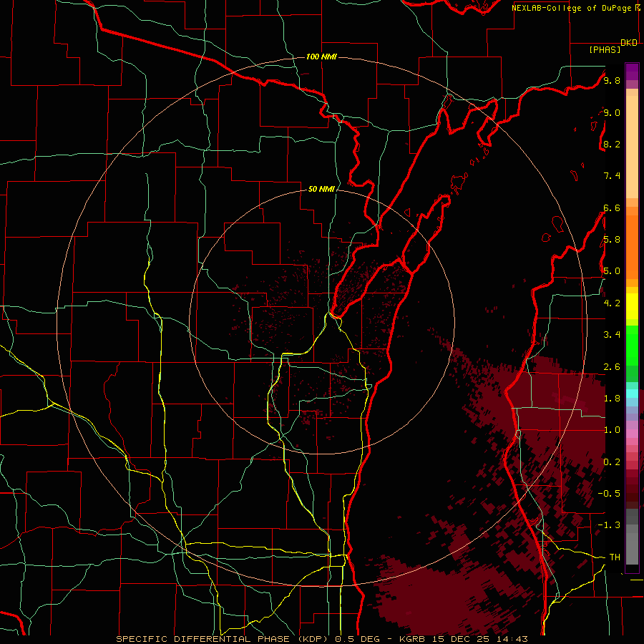Click the 0.2 value on color scale

[x=612, y=462]
